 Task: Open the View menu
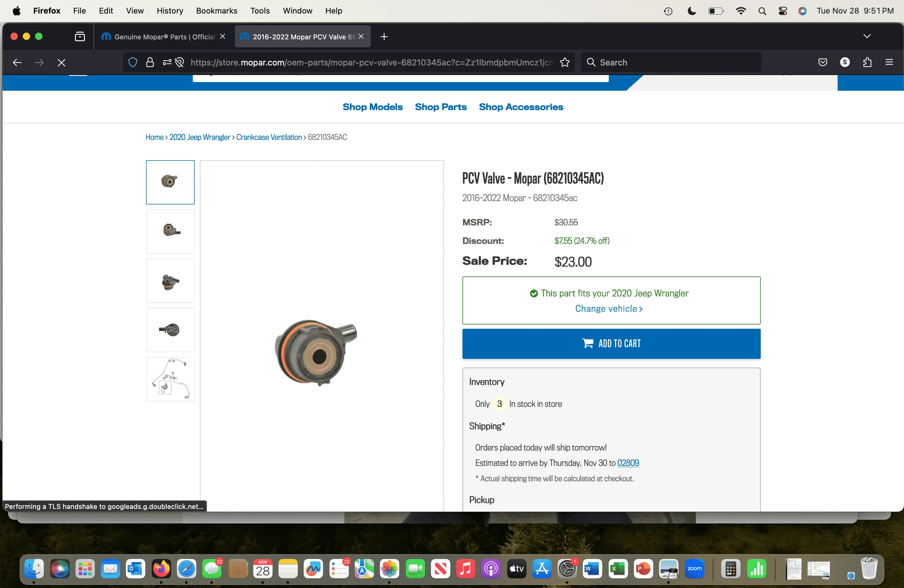point(135,11)
